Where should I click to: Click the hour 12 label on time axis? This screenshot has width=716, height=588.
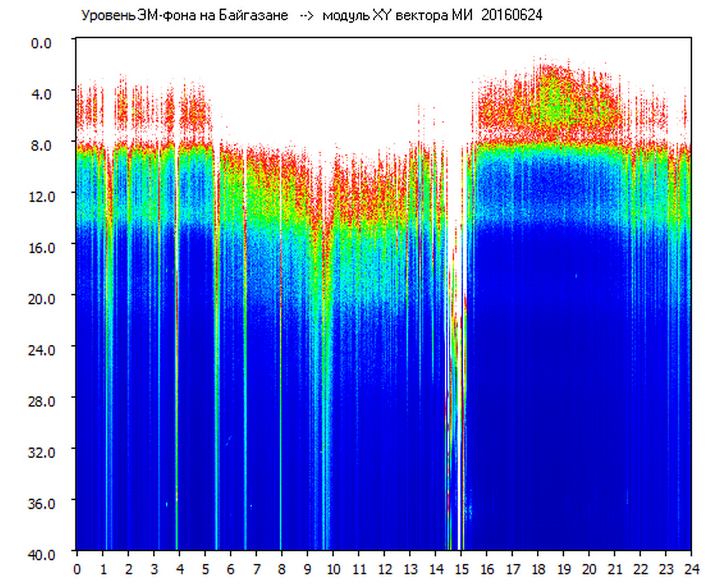tap(384, 568)
